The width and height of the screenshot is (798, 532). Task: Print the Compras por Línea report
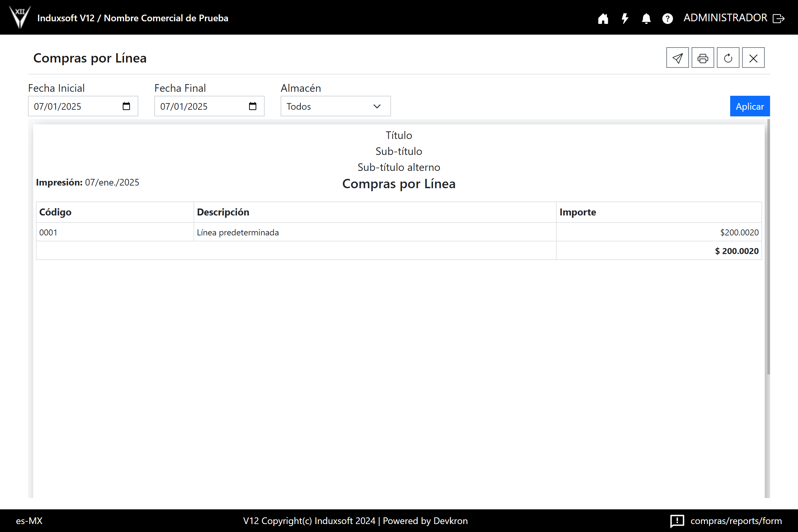coord(703,58)
